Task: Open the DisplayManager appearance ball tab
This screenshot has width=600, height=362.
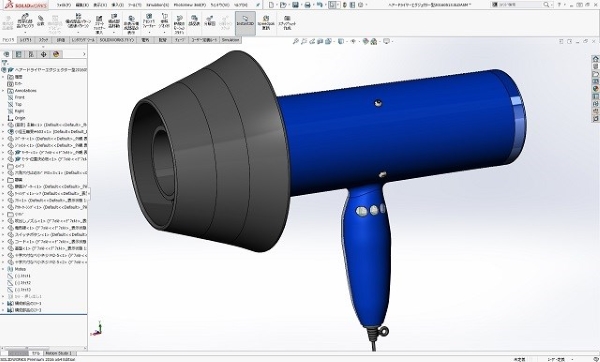Action: point(56,54)
